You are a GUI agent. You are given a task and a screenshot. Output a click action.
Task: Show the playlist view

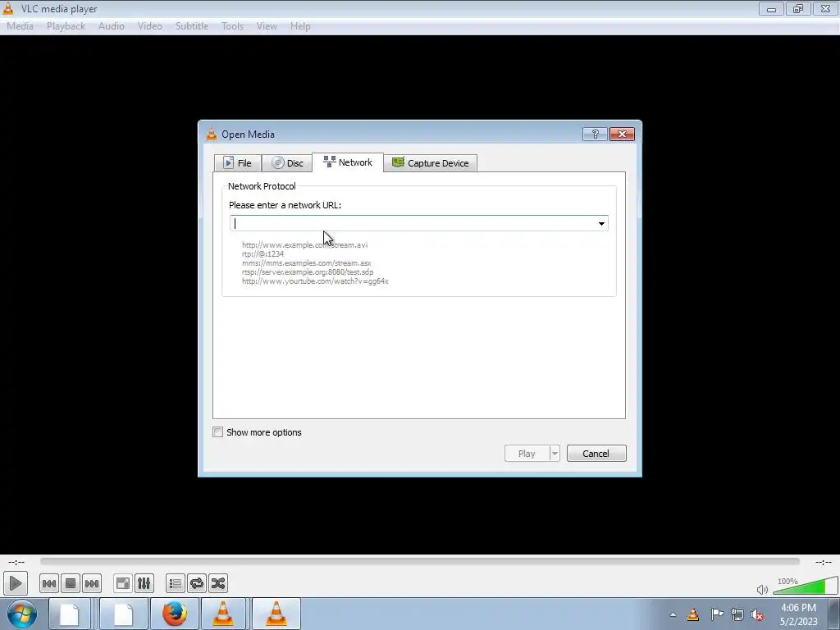point(176,583)
